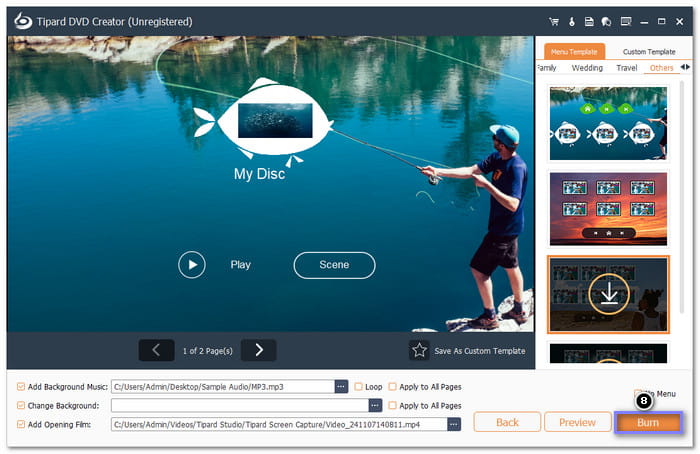
Task: Toggle Add Opening Film checkbox
Action: pos(21,424)
